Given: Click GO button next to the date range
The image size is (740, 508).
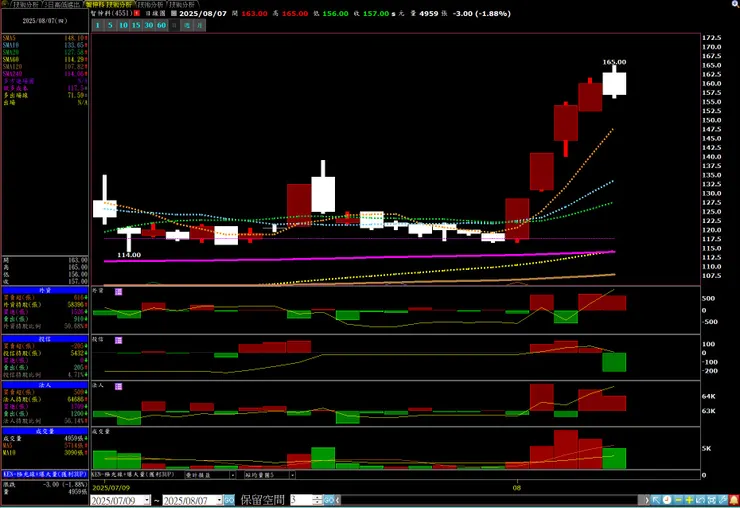Looking at the screenshot, I should coord(229,500).
